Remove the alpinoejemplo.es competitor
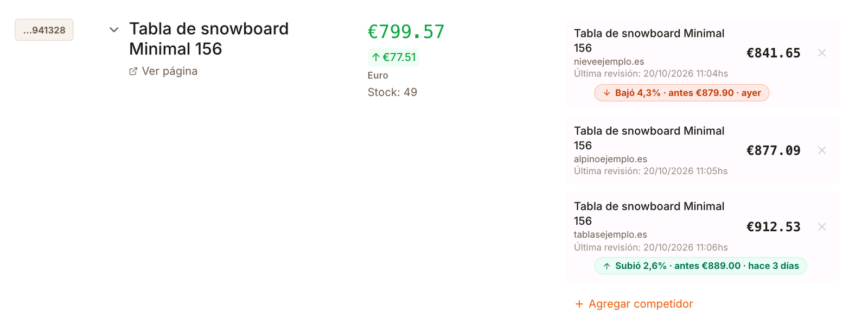Image resolution: width=868 pixels, height=330 pixels. 822,150
